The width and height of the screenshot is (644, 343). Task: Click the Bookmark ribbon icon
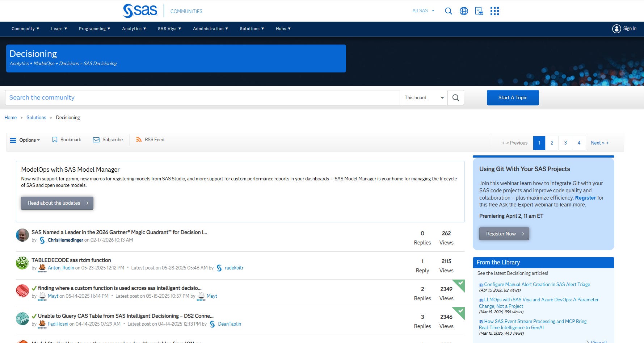point(55,140)
